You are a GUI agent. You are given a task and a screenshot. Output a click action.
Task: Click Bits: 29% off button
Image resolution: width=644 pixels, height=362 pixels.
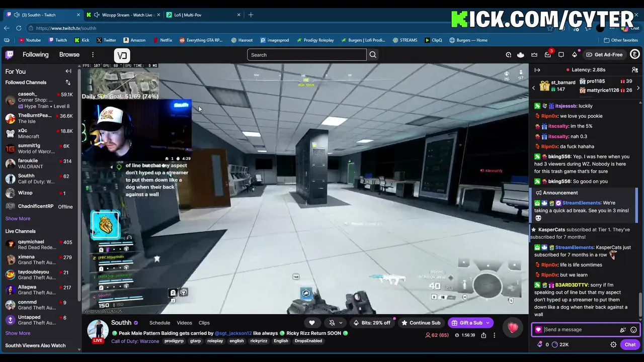[372, 323]
